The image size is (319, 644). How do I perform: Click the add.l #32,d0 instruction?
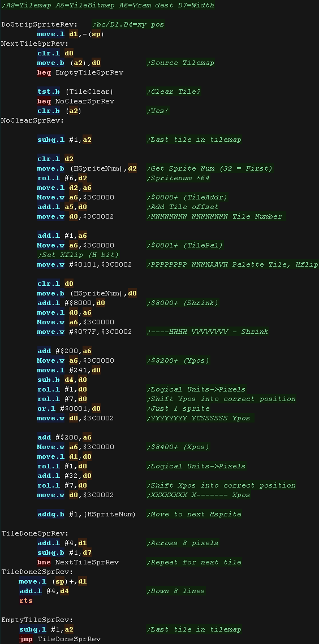pyautogui.click(x=64, y=476)
